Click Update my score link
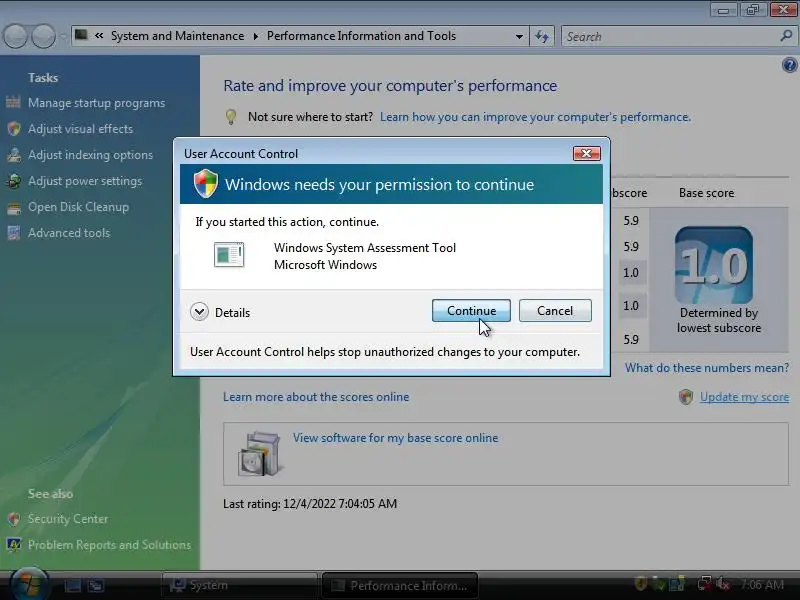This screenshot has height=600, width=800. (x=744, y=397)
